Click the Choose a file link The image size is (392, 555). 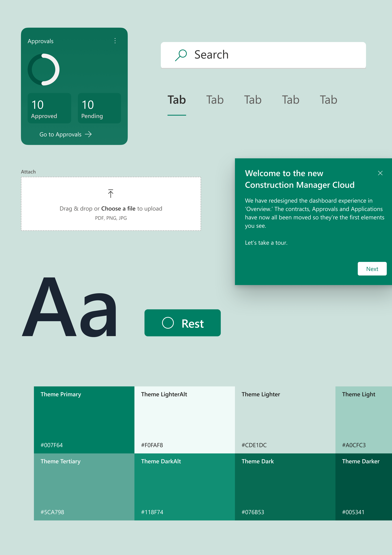pos(118,209)
